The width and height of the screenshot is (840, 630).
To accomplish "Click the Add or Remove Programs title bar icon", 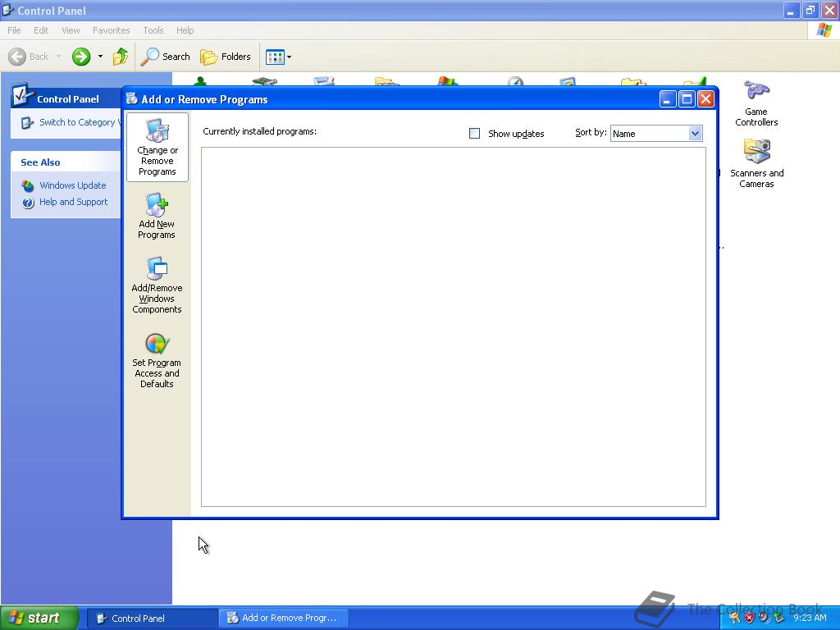I will pyautogui.click(x=132, y=98).
